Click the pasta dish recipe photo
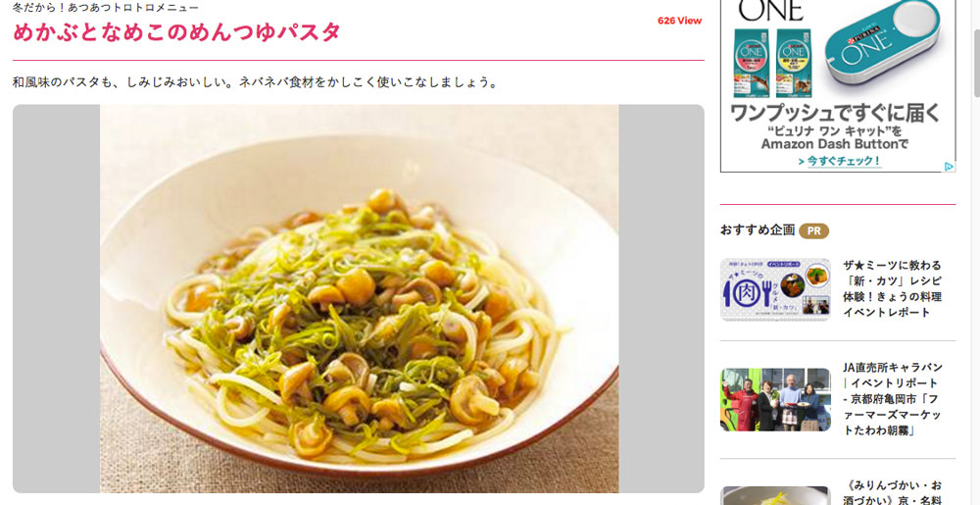This screenshot has width=980, height=505. (359, 299)
